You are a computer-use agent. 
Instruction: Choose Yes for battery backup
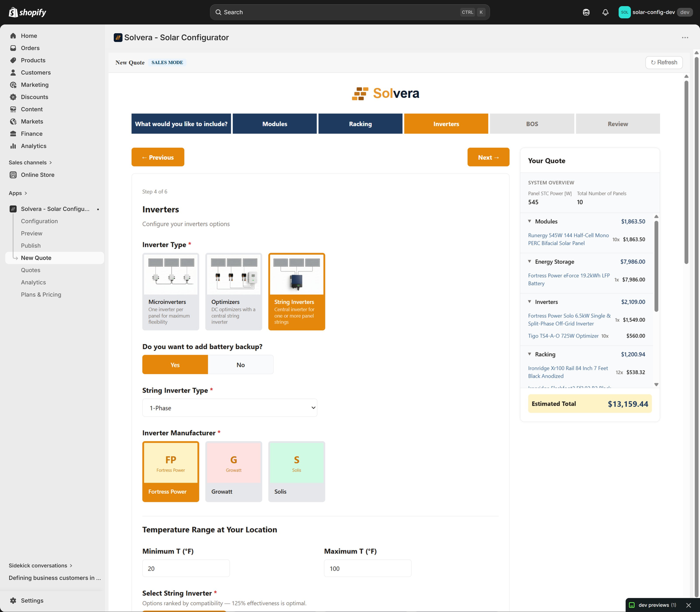[x=175, y=365]
